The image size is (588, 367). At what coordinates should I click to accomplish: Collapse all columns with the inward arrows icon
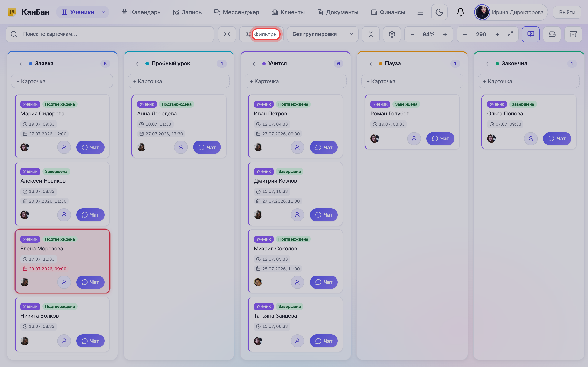227,34
